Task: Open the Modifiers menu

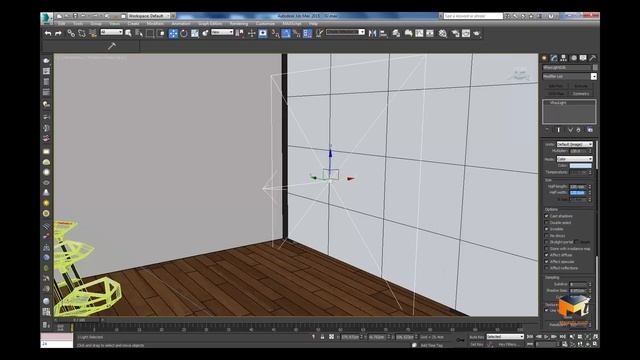Action: (x=155, y=24)
